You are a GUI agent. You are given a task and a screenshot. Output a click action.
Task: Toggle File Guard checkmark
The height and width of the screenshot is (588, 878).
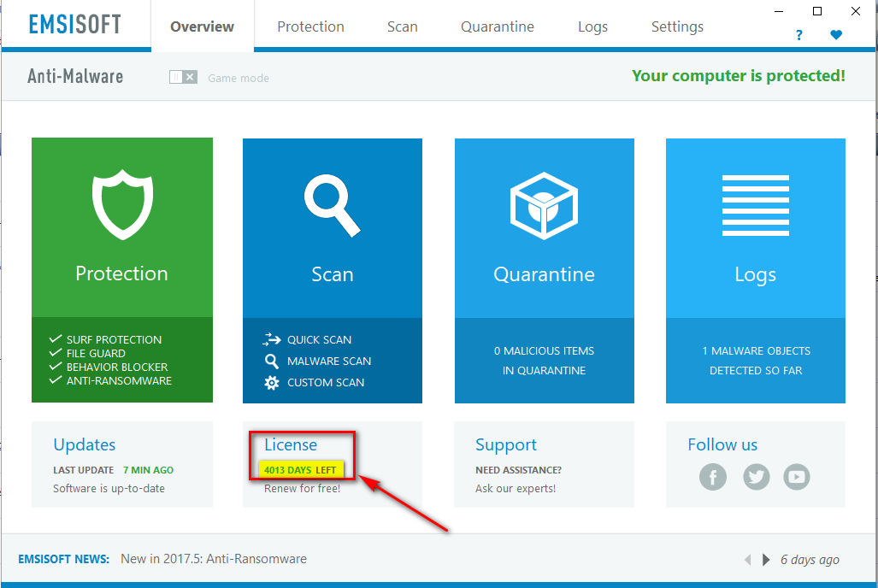[x=55, y=353]
